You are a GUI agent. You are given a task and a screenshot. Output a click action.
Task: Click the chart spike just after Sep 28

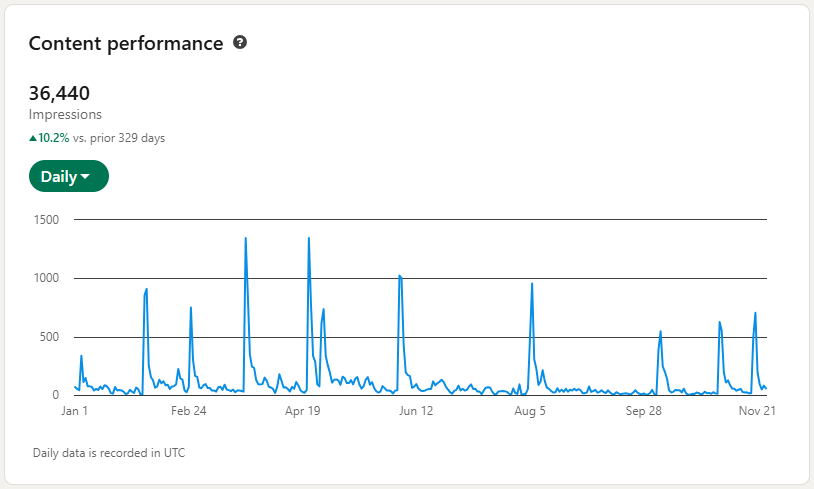click(x=661, y=332)
